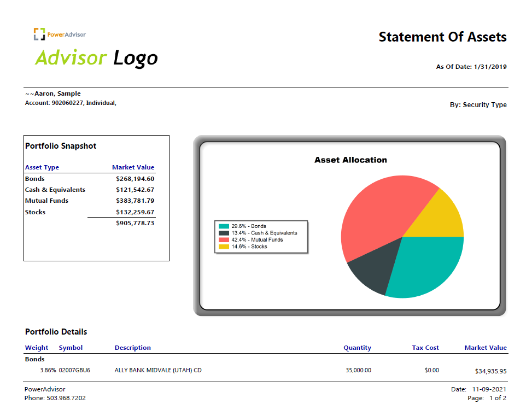Click the Bonds group heading in Portfolio Details
The image size is (532, 410).
34,359
